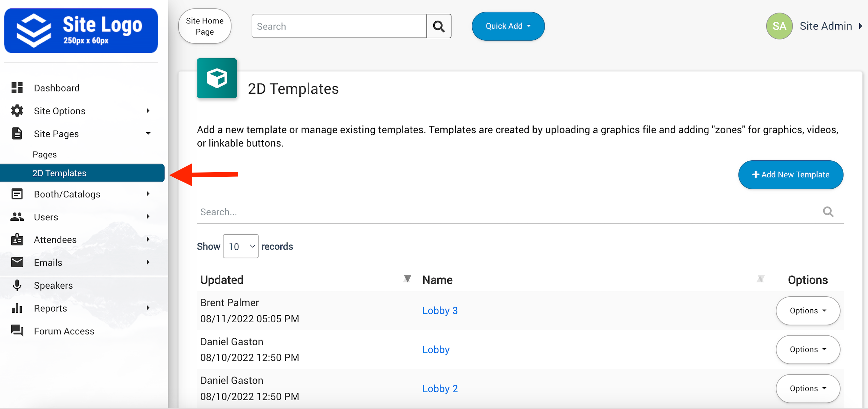Click the 2D Templates cube icon
The width and height of the screenshot is (868, 409).
tap(217, 78)
